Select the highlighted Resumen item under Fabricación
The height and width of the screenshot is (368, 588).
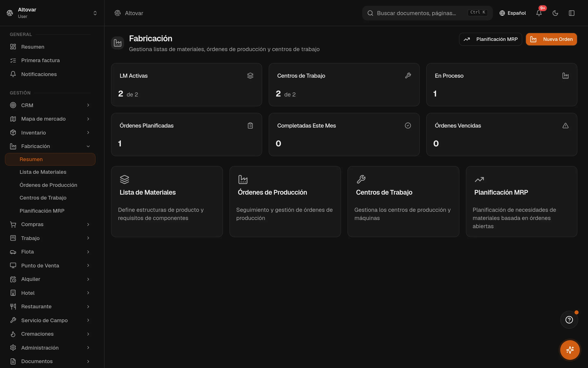click(x=50, y=159)
